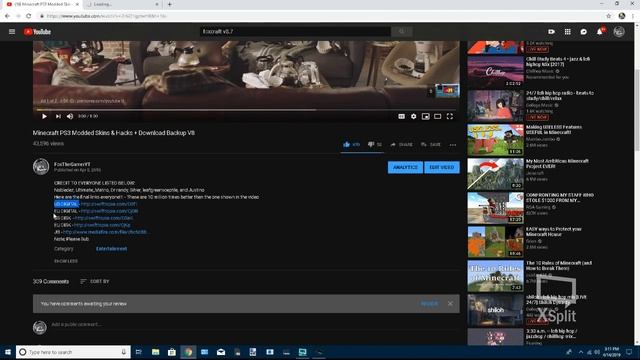Open File Explorer from the taskbar
The image size is (640, 360).
[x=156, y=352]
